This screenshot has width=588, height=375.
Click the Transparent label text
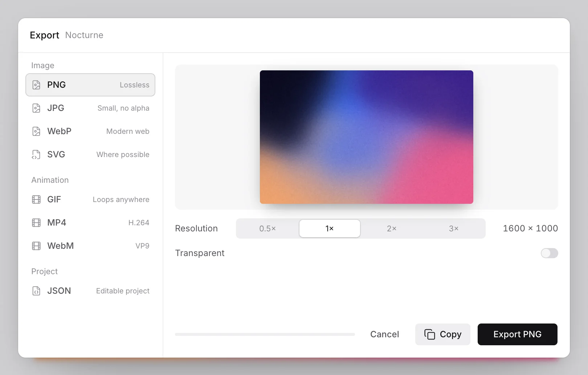click(x=200, y=253)
